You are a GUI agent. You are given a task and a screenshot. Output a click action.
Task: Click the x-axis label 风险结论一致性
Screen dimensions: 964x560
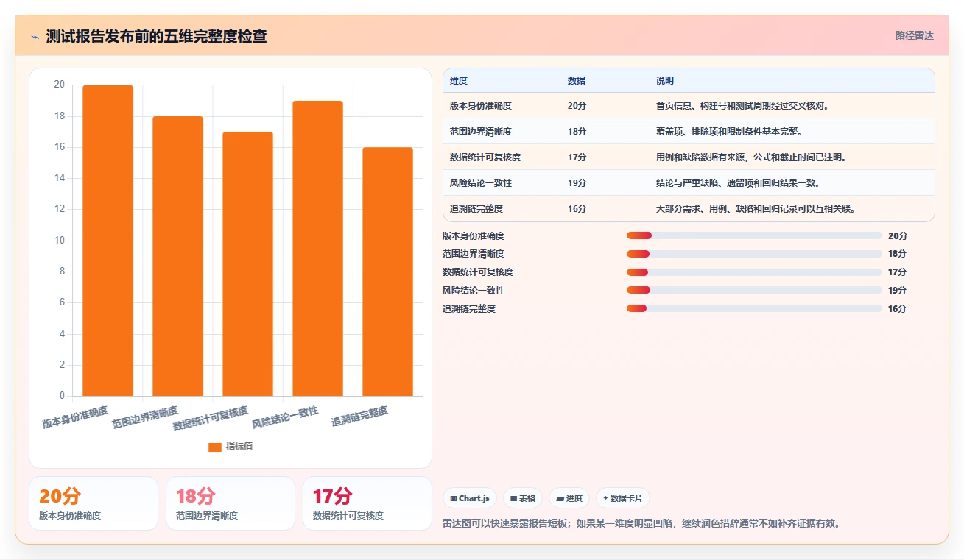click(x=285, y=417)
